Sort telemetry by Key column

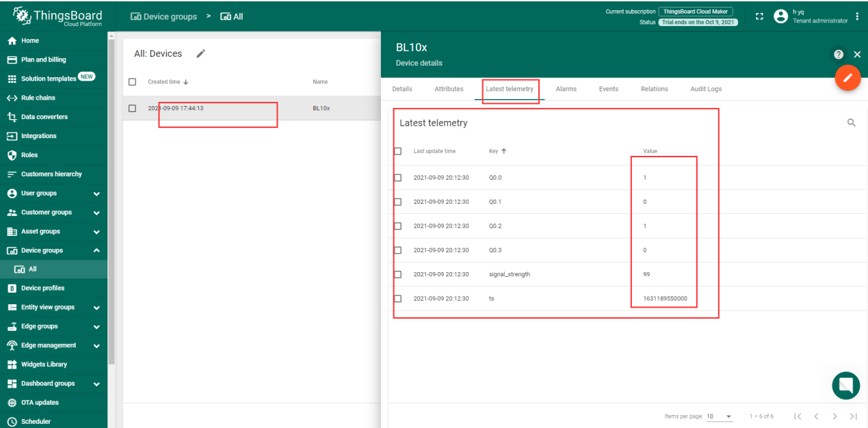pos(497,151)
